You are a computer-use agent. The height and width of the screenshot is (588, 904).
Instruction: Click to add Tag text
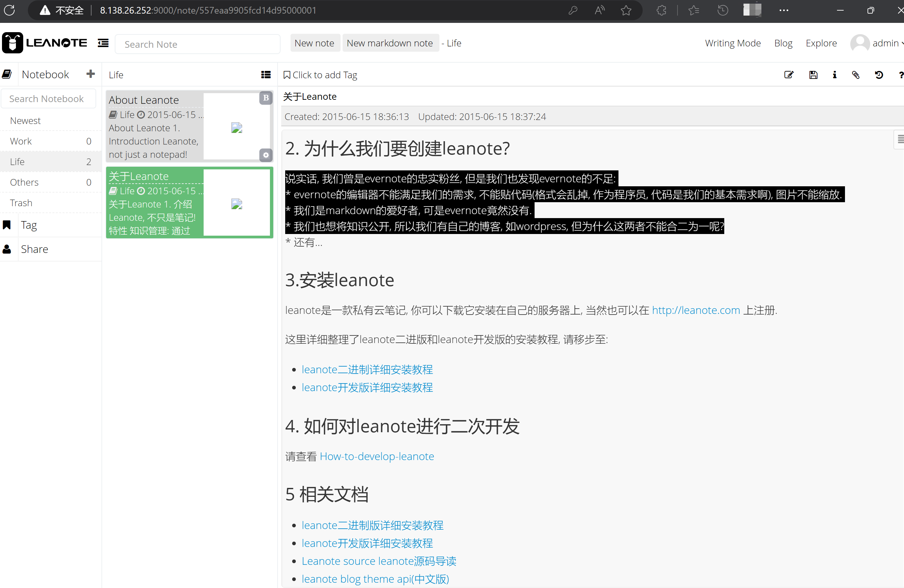pos(325,75)
